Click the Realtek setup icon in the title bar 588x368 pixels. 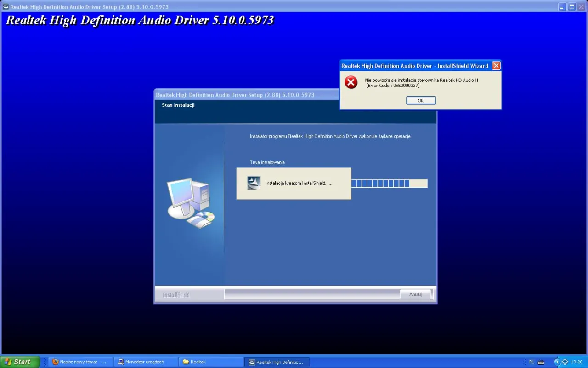pyautogui.click(x=4, y=7)
